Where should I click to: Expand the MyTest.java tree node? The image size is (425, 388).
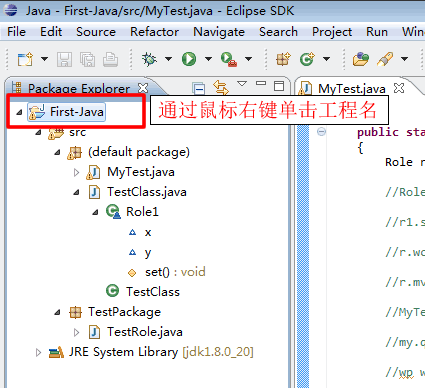76,172
